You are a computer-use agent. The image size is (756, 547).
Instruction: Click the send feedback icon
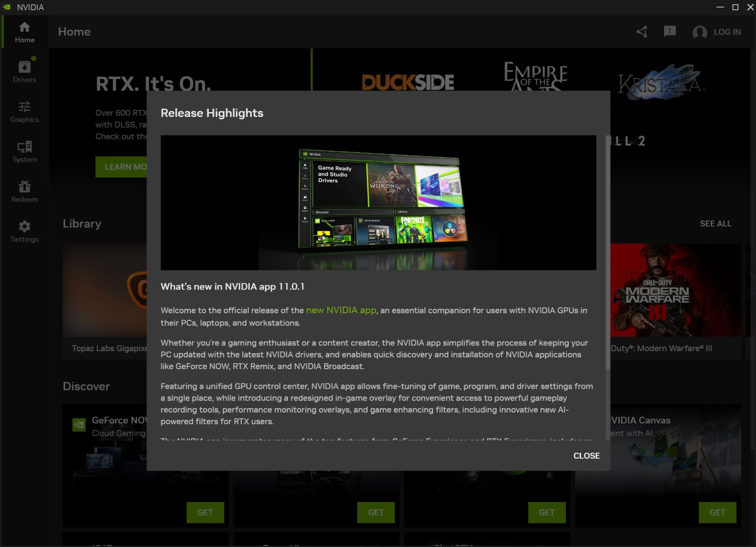pos(669,31)
